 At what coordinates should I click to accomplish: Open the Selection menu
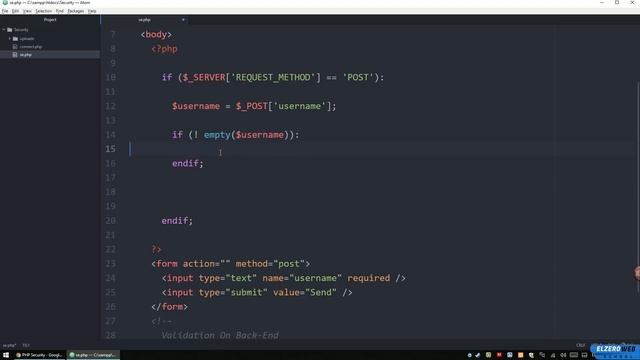43,11
